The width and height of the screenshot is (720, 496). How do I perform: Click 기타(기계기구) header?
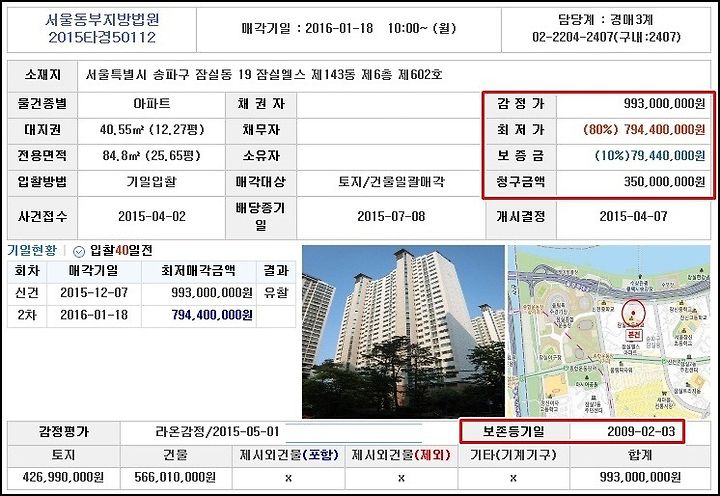pos(513,455)
